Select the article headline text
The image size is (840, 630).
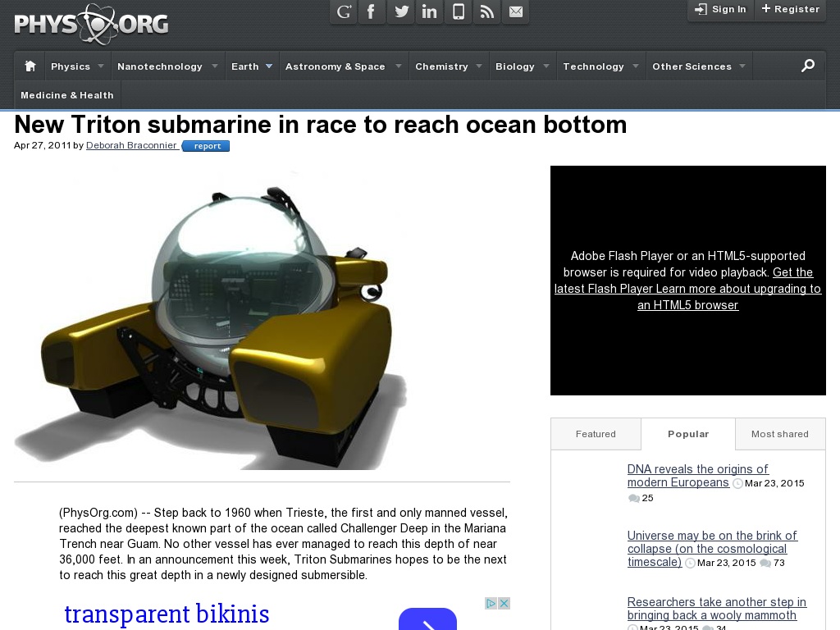pos(321,125)
